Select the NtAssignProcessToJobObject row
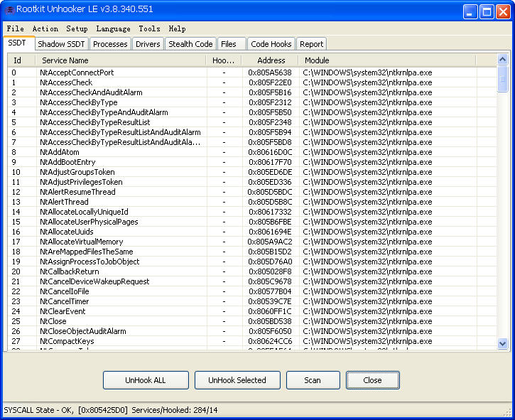Viewport: 515px width, 420px height. tap(252, 262)
